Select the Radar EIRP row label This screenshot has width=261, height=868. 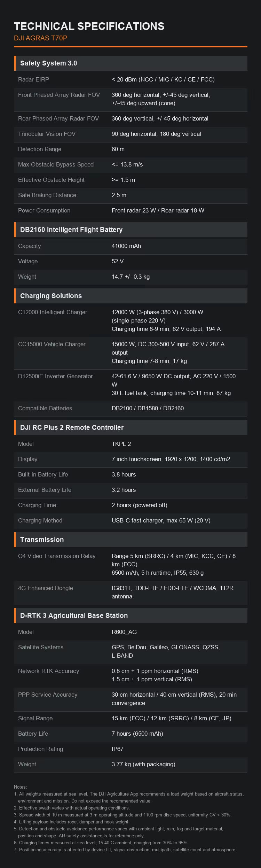pyautogui.click(x=33, y=79)
